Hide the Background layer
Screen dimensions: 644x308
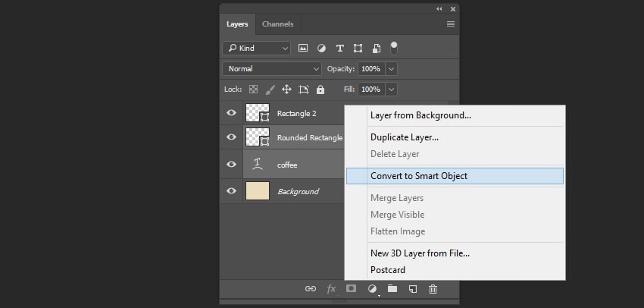pos(231,191)
